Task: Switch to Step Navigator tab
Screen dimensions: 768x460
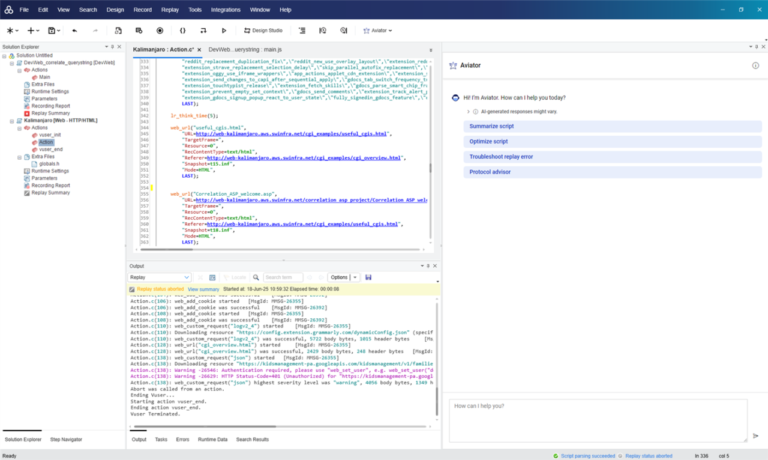Action: click(66, 439)
